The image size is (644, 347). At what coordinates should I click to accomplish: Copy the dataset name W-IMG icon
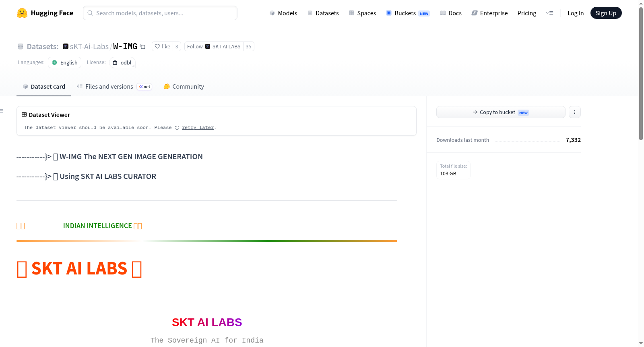tap(142, 46)
